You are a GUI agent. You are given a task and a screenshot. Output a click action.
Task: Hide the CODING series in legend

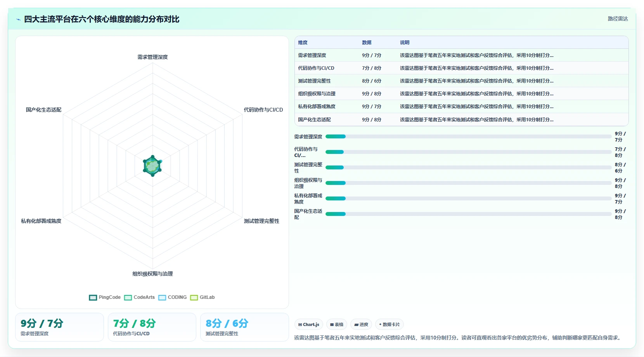(173, 297)
